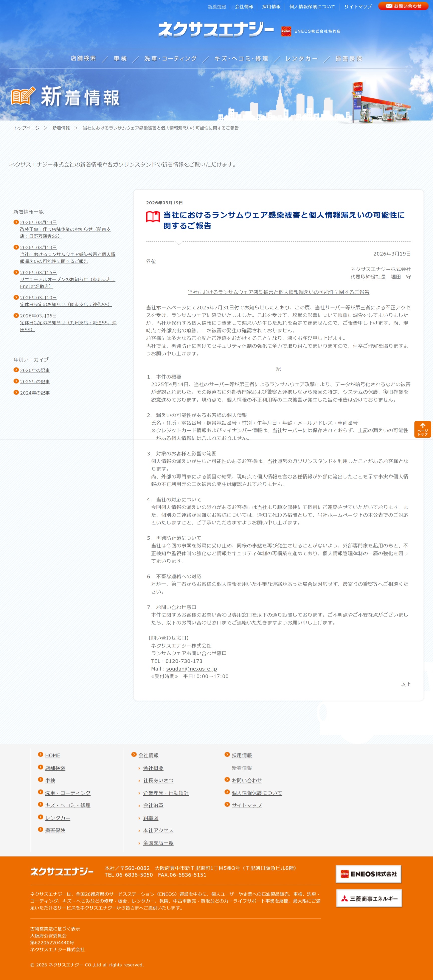Viewport: 433px width, 980px height.
Task: Click the ネクサスエナジー logo in the footer
Action: click(x=62, y=871)
